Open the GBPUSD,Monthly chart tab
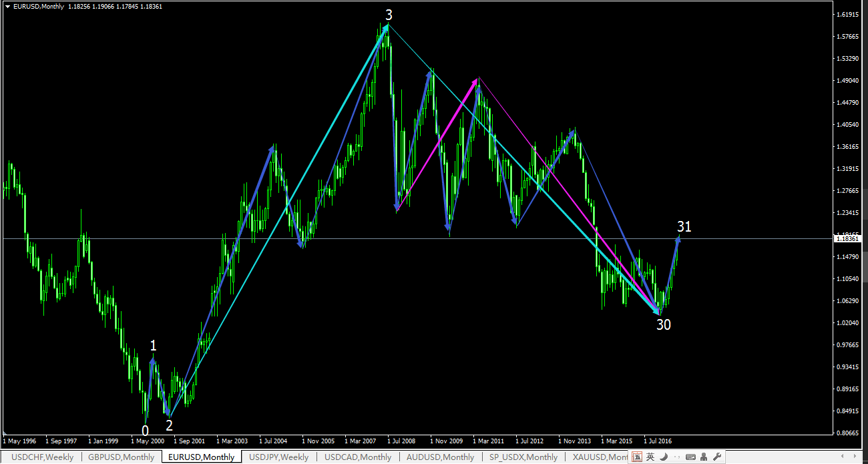 (x=122, y=457)
